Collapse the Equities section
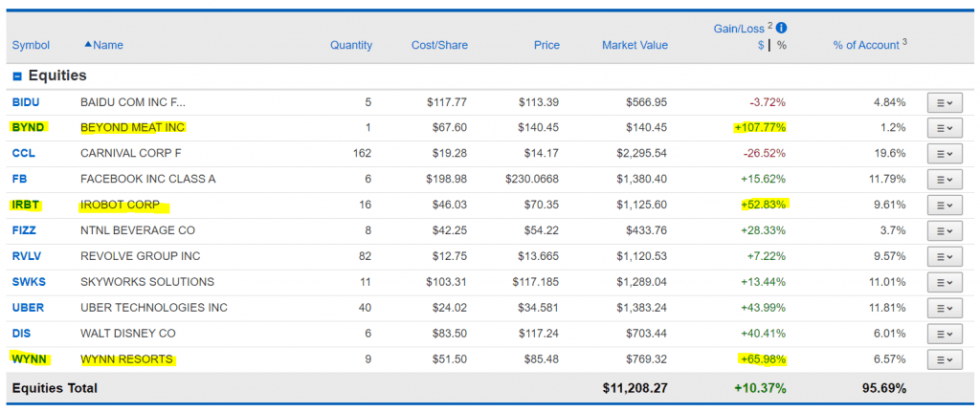The image size is (980, 412). point(17,76)
